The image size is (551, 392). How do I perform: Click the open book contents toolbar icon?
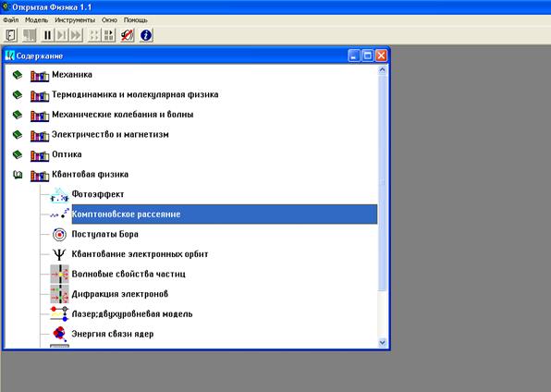pyautogui.click(x=11, y=35)
